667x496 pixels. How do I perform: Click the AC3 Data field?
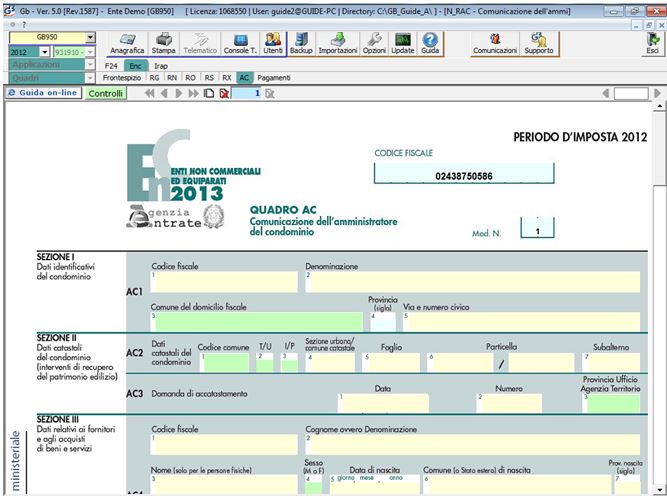(x=383, y=403)
